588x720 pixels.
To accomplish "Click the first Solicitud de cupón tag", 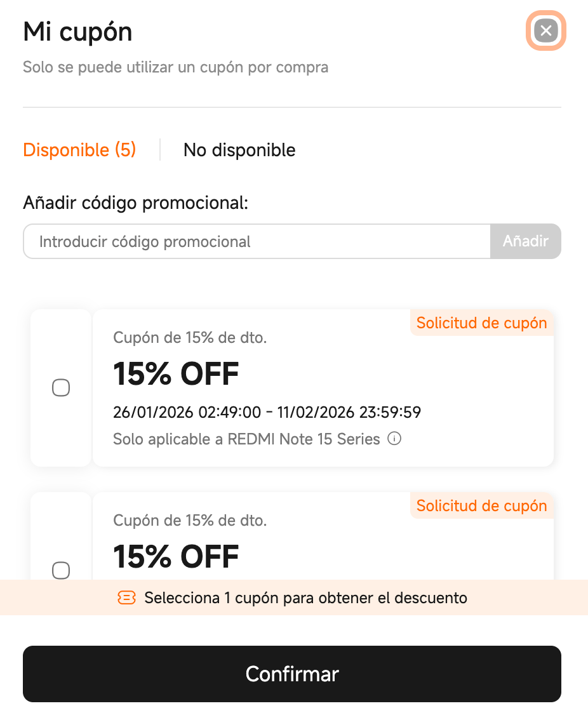I will (x=481, y=323).
